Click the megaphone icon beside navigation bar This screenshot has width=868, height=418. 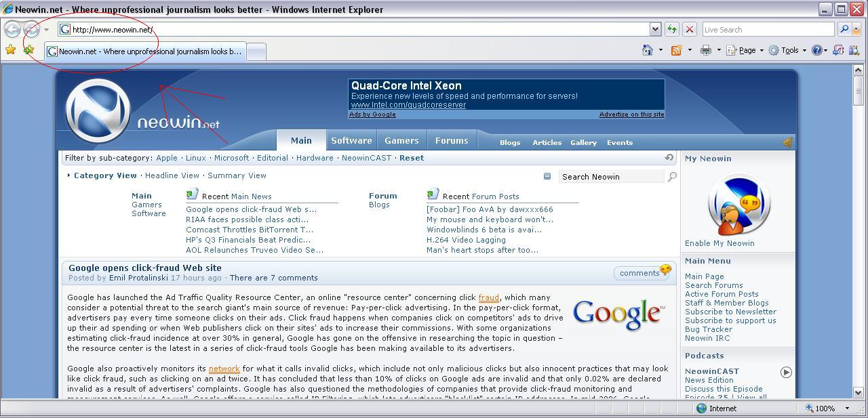click(x=787, y=142)
